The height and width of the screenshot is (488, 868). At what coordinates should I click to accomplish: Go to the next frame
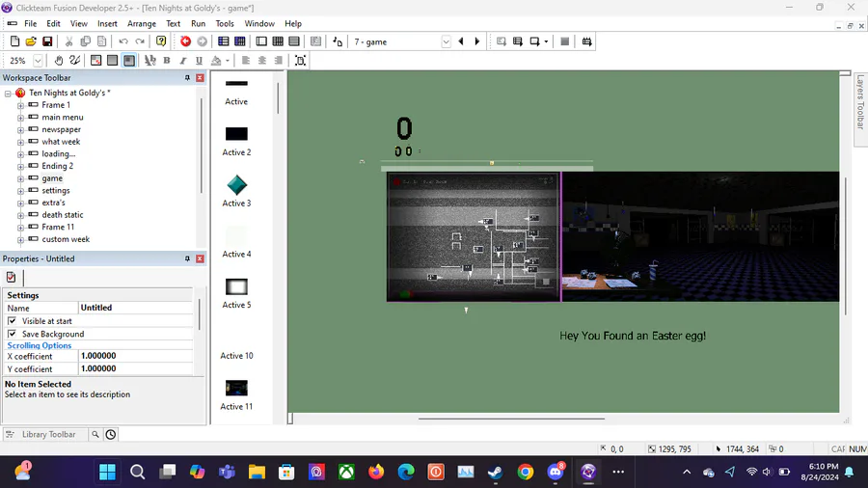click(477, 41)
